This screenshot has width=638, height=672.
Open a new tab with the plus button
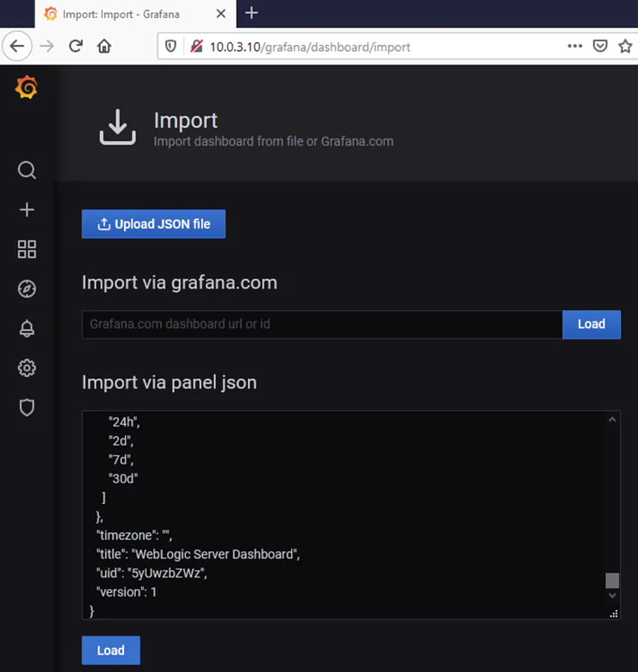(251, 13)
